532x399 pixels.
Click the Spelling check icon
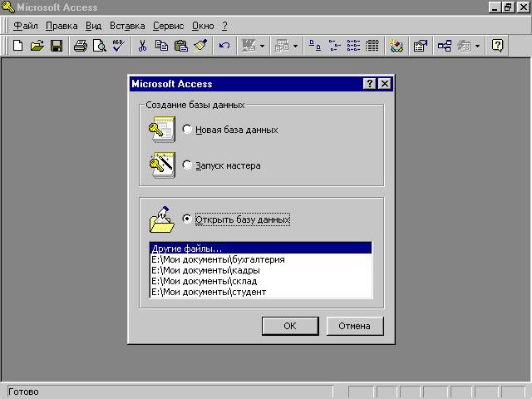click(x=117, y=46)
